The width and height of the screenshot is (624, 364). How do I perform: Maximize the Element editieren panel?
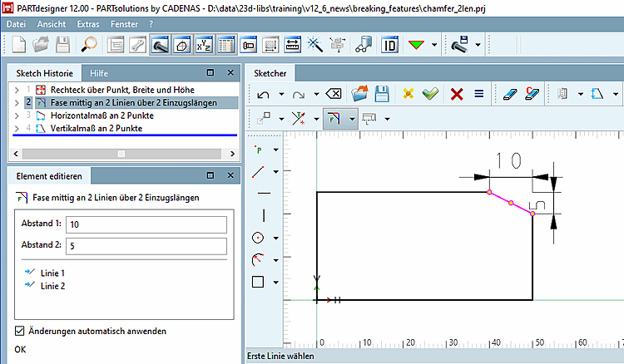click(x=210, y=175)
